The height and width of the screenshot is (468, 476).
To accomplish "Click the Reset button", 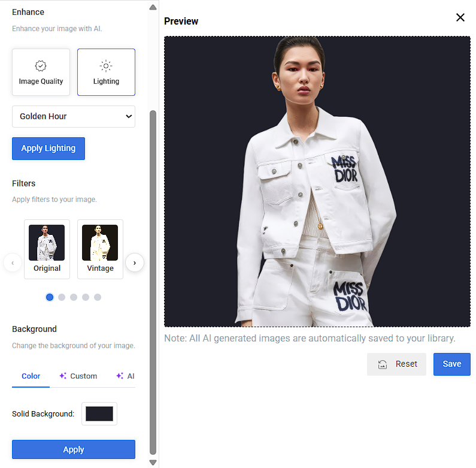I will click(396, 364).
